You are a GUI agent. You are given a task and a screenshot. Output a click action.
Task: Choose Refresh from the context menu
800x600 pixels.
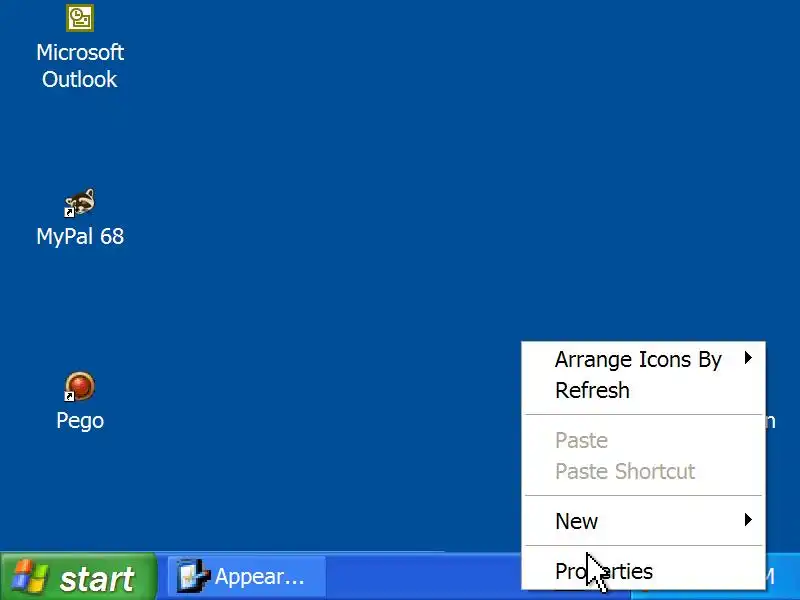coord(643,390)
